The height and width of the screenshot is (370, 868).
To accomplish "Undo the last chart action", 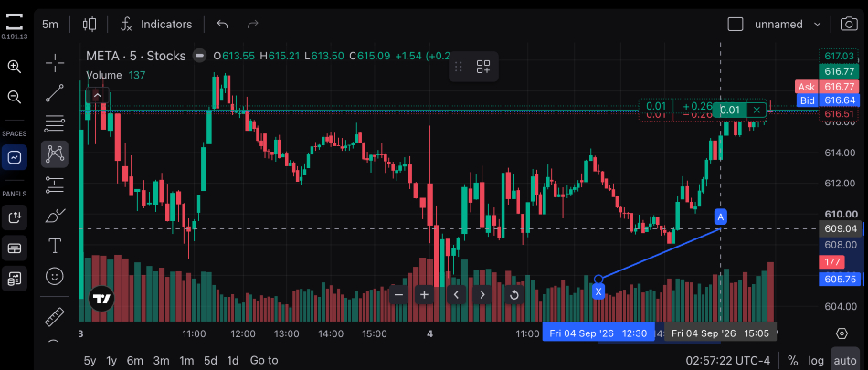I will click(x=223, y=25).
